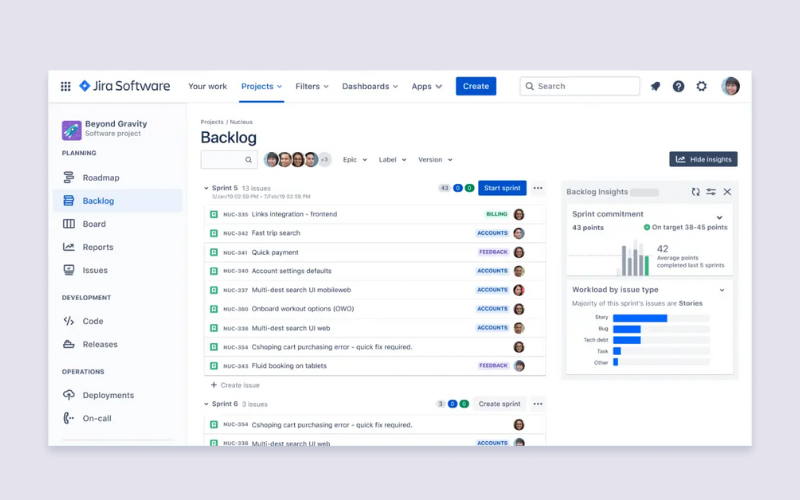Click the Start sprint button
This screenshot has width=800, height=500.
[x=502, y=188]
